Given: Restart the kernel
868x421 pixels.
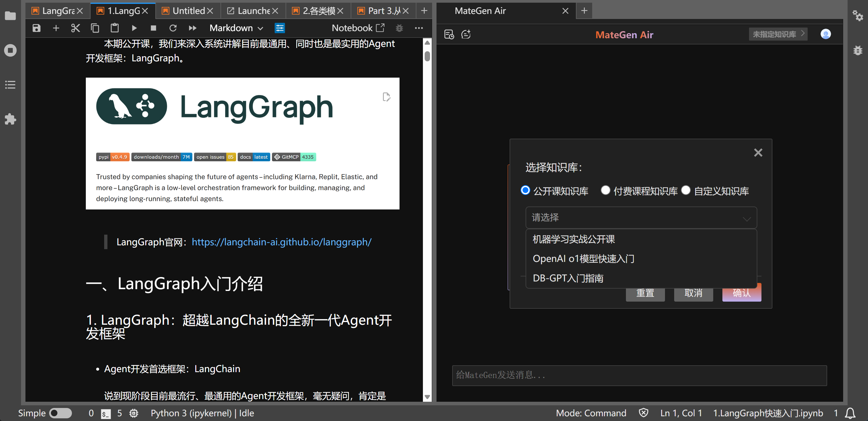Looking at the screenshot, I should [173, 28].
